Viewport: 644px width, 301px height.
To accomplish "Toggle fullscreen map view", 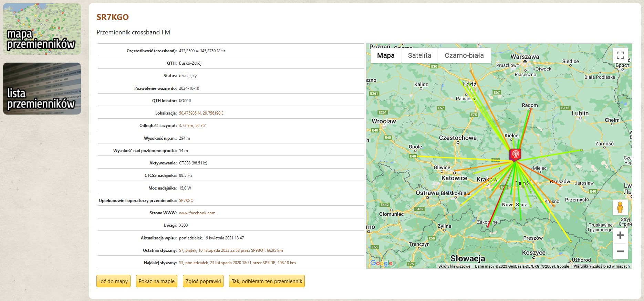I will (x=620, y=55).
